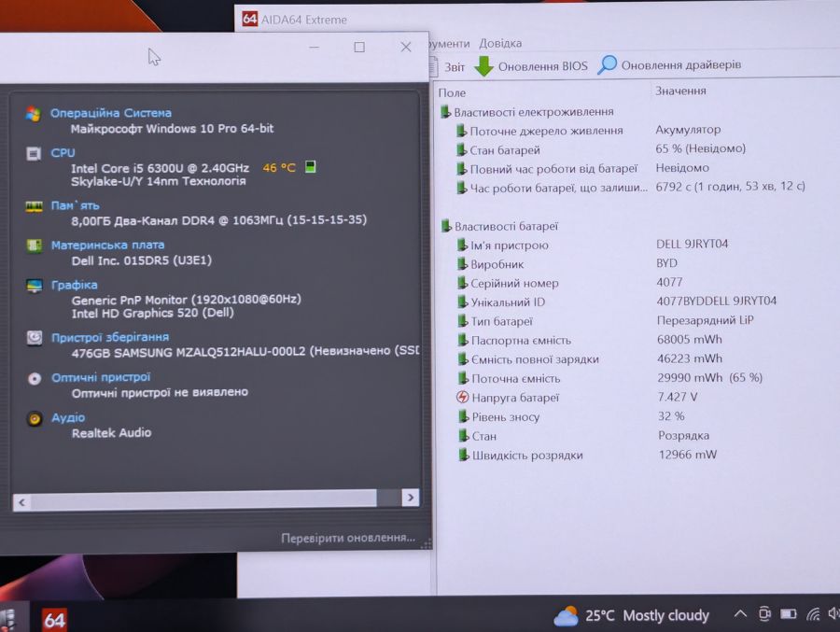Image resolution: width=840 pixels, height=632 pixels.
Task: Click the battery status icon in system tray
Action: [x=788, y=613]
